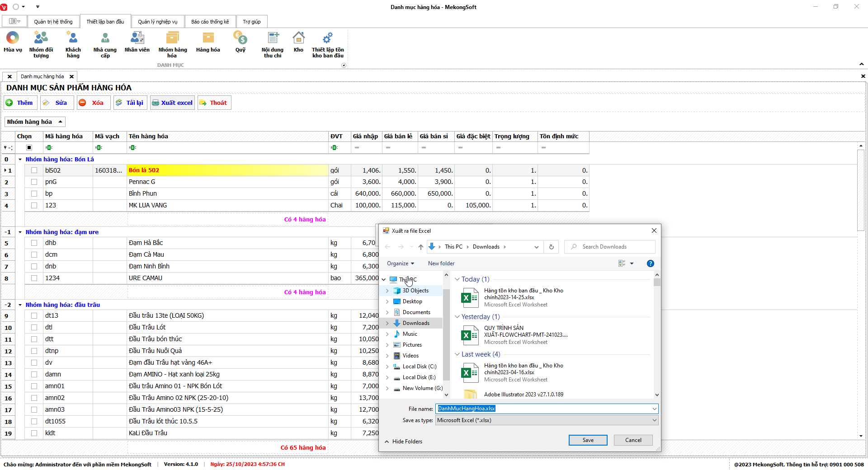The height and width of the screenshot is (470, 868).
Task: Select checkbox for item bl502
Action: coord(34,170)
